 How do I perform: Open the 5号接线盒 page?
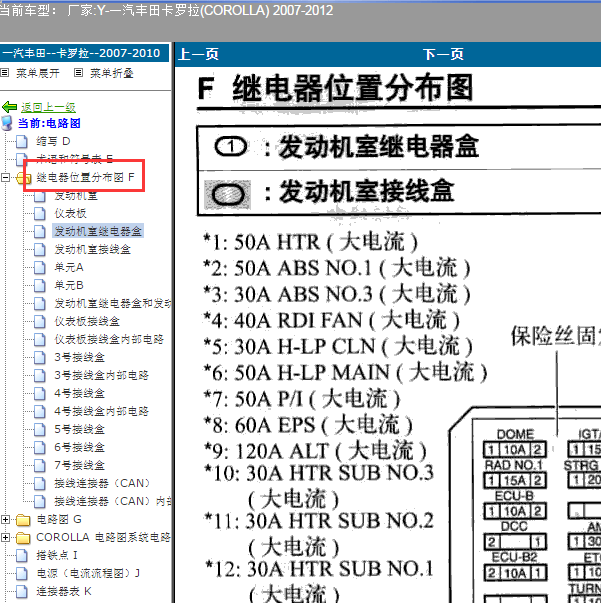pyautogui.click(x=80, y=429)
